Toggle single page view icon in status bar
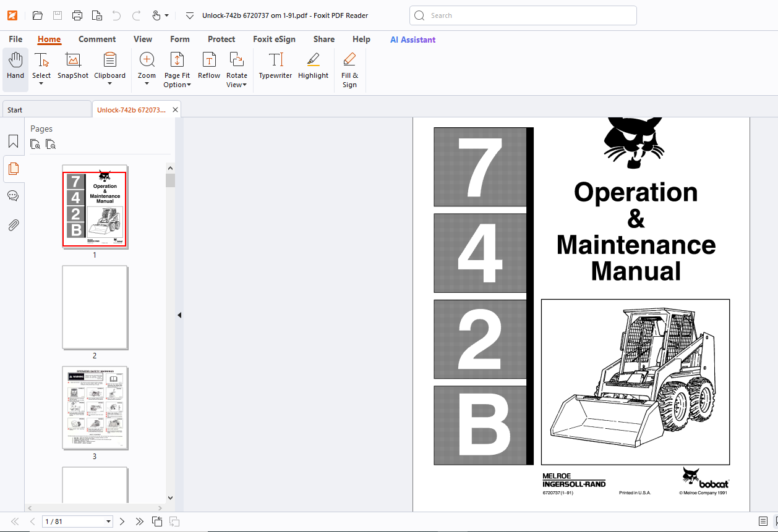Screen dimensions: 778x532 click(x=763, y=521)
